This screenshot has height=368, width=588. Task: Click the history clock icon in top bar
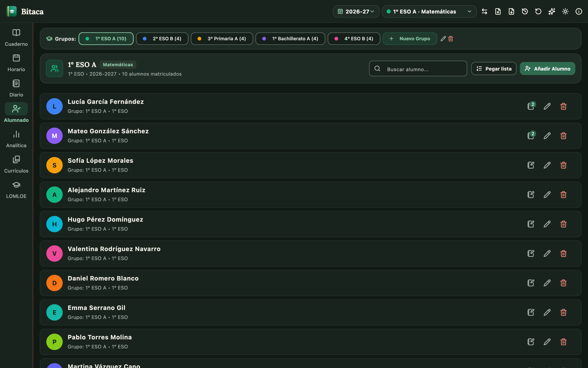(x=525, y=11)
